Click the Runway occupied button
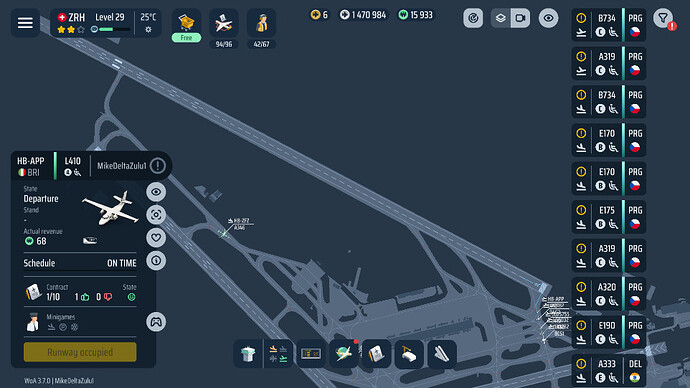The width and height of the screenshot is (690, 388). [x=80, y=352]
